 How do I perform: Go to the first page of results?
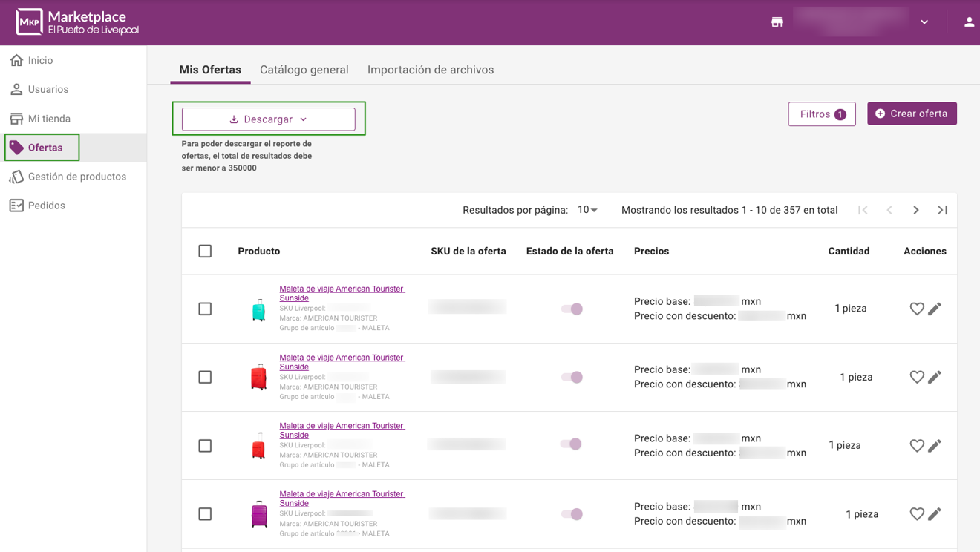pos(863,210)
